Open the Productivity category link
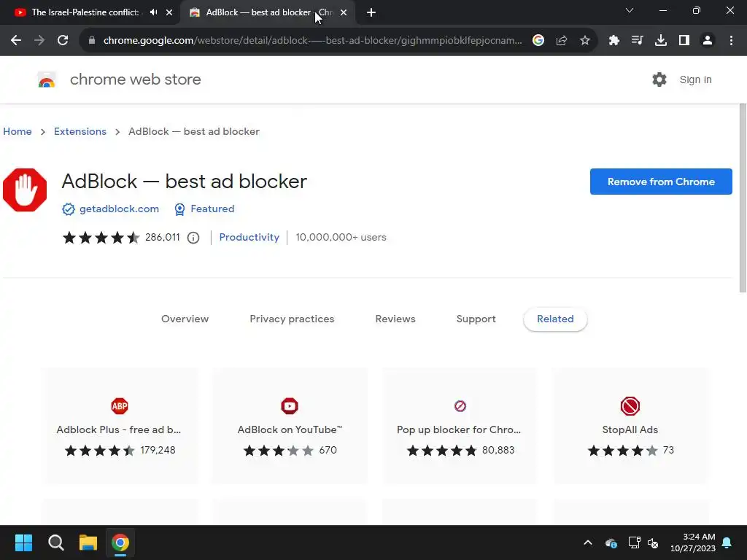747x560 pixels. [249, 237]
